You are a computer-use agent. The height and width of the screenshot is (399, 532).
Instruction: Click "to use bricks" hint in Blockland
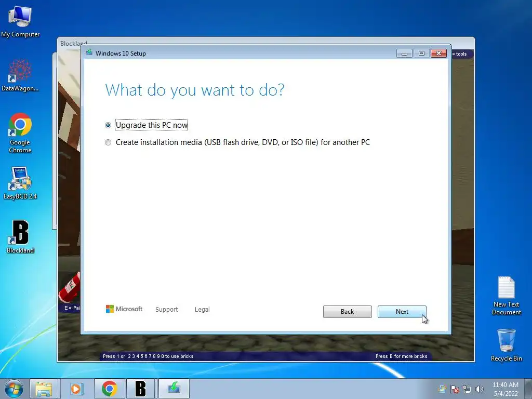coord(179,356)
